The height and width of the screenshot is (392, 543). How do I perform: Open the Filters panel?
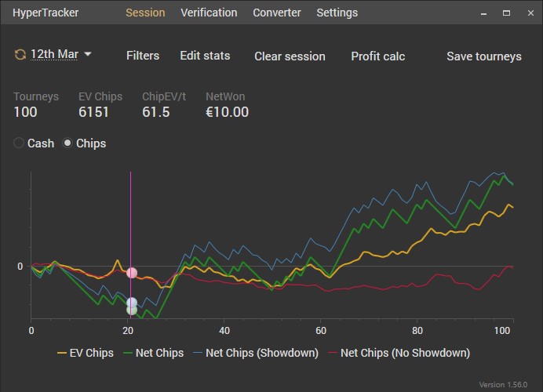coord(143,56)
